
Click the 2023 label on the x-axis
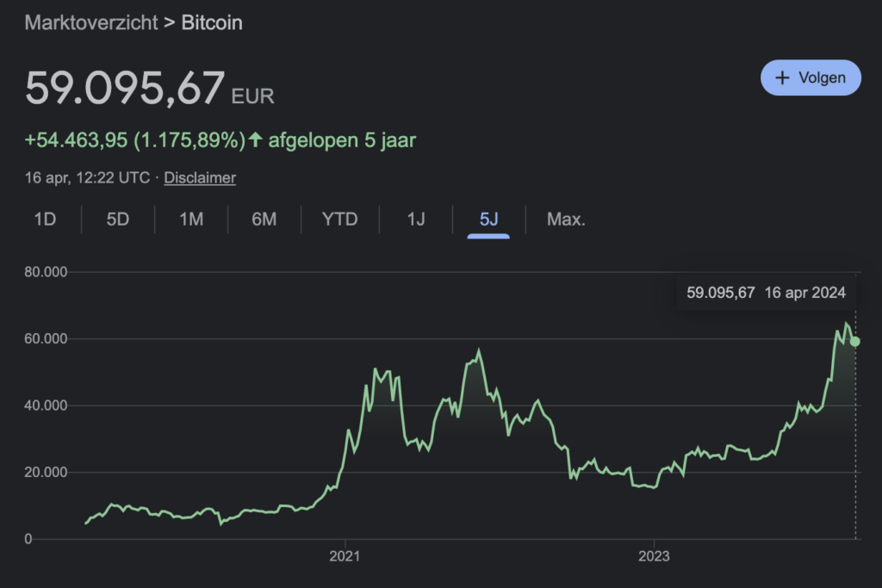coord(654,556)
